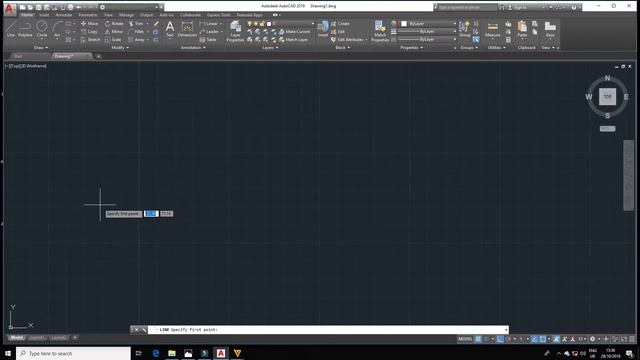Open the Annotate ribbon tab
The image size is (640, 360).
tap(64, 15)
